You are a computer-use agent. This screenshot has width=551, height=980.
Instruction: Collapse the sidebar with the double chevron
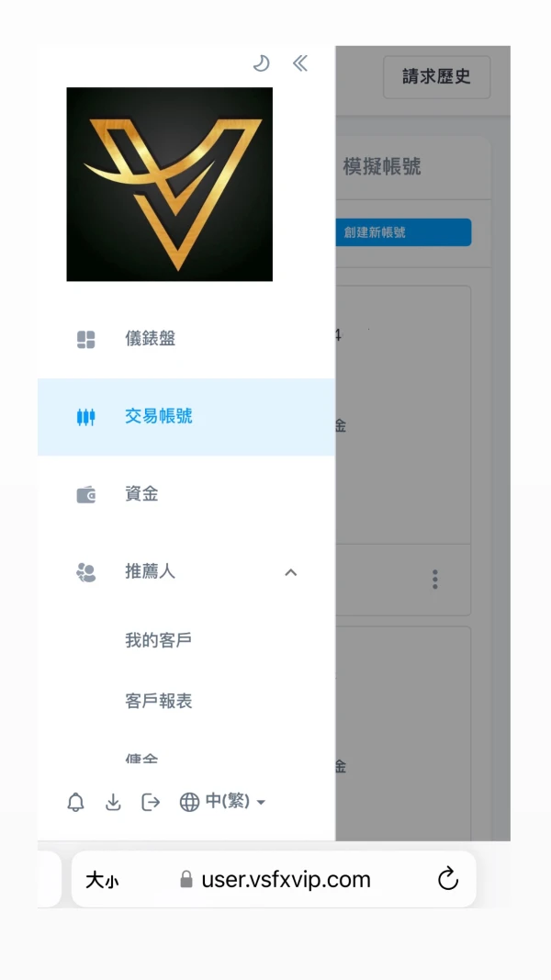click(x=300, y=63)
